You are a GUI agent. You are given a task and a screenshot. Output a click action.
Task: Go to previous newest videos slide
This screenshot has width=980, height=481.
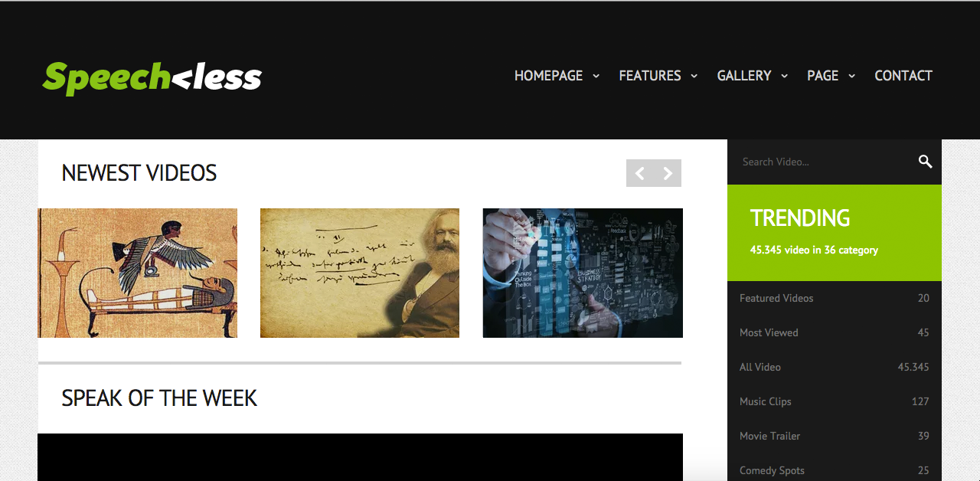click(x=640, y=173)
